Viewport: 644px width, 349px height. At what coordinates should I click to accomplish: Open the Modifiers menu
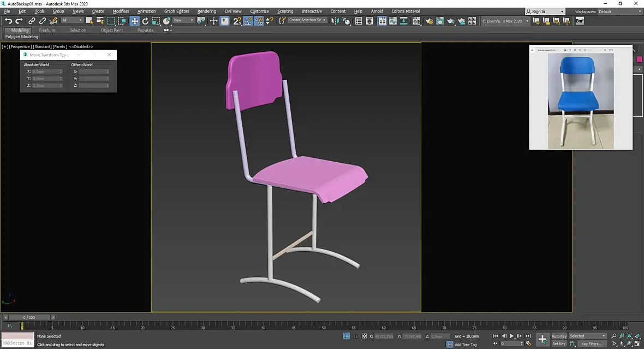(121, 11)
